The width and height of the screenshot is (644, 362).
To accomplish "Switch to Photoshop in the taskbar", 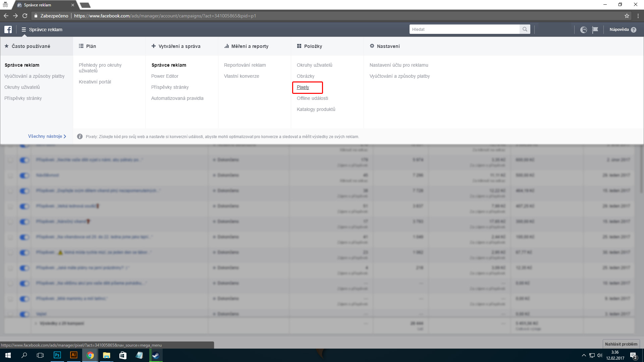I will (57, 355).
